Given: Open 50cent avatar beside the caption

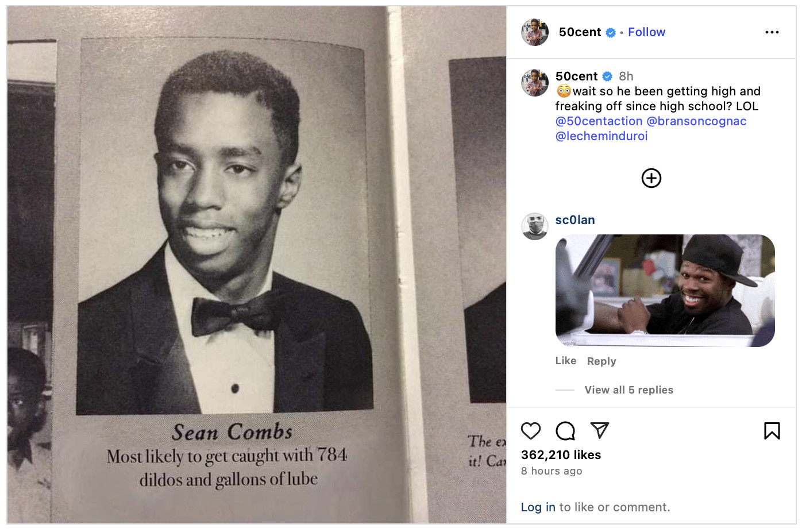Looking at the screenshot, I should point(535,83).
